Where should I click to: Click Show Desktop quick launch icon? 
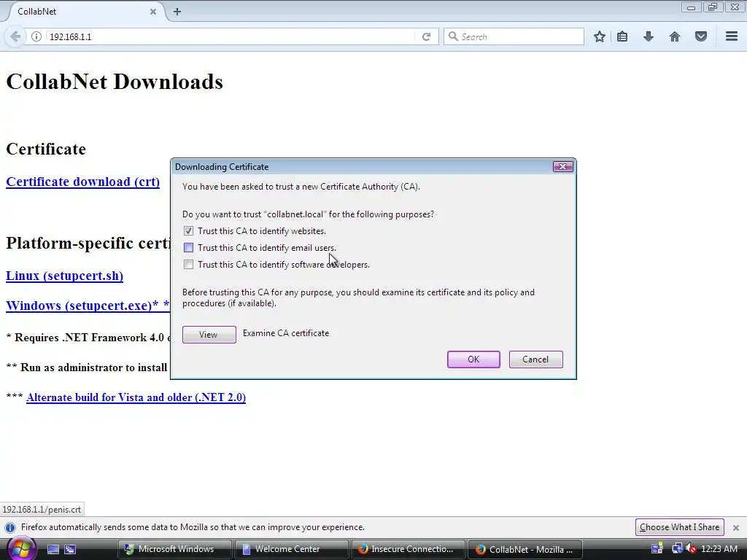point(53,550)
